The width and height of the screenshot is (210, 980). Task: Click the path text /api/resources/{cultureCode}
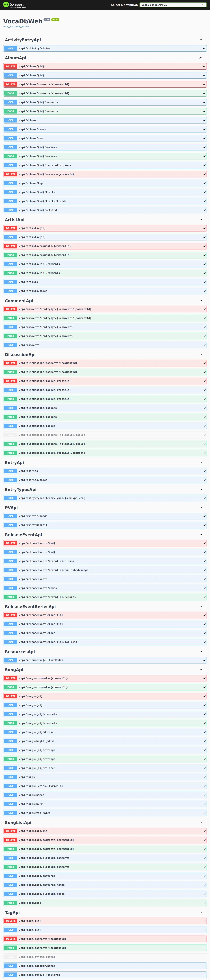point(41,660)
